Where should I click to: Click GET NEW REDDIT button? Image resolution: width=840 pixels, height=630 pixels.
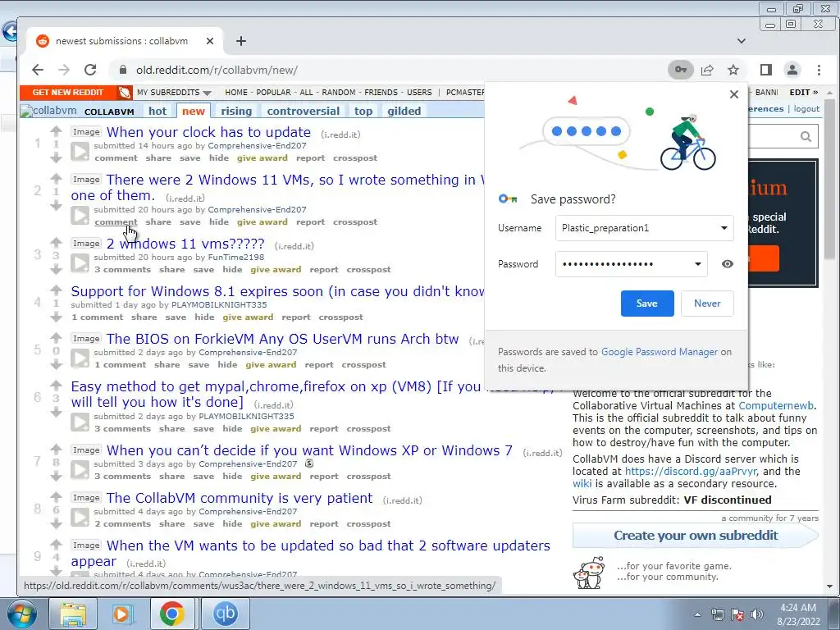[67, 92]
